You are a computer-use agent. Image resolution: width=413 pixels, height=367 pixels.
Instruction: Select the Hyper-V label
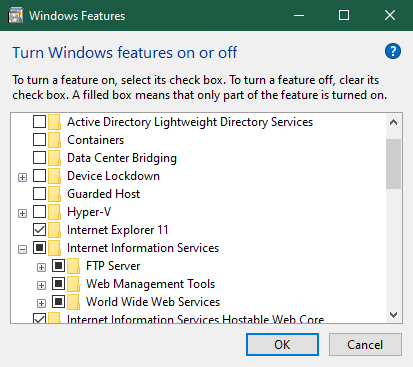89,212
